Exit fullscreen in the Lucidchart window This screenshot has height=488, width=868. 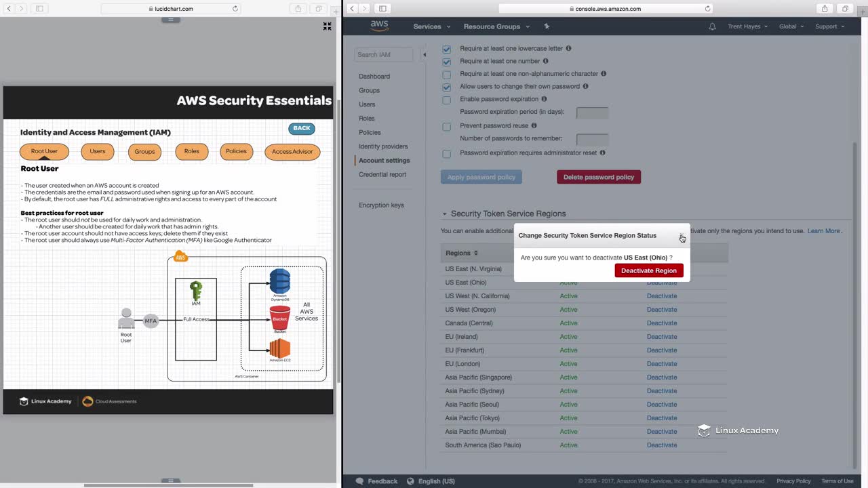tap(327, 26)
